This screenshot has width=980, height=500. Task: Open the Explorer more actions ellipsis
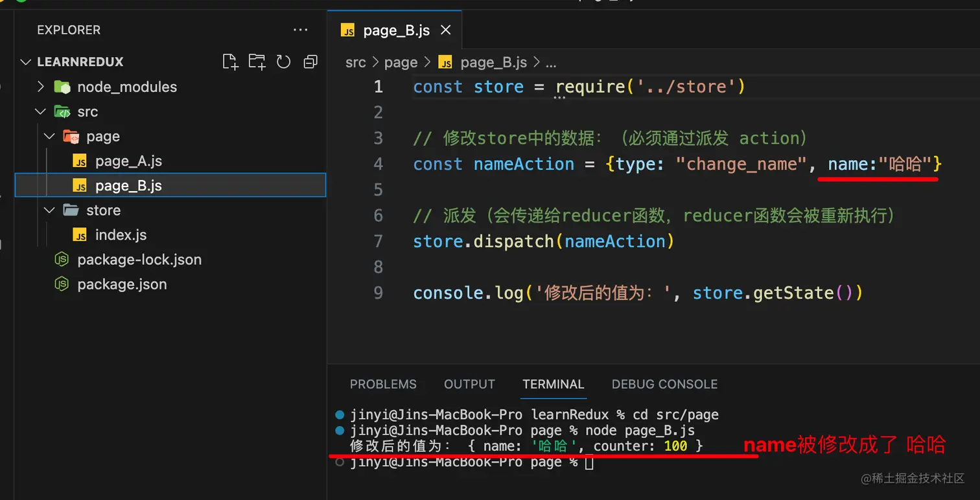(301, 30)
